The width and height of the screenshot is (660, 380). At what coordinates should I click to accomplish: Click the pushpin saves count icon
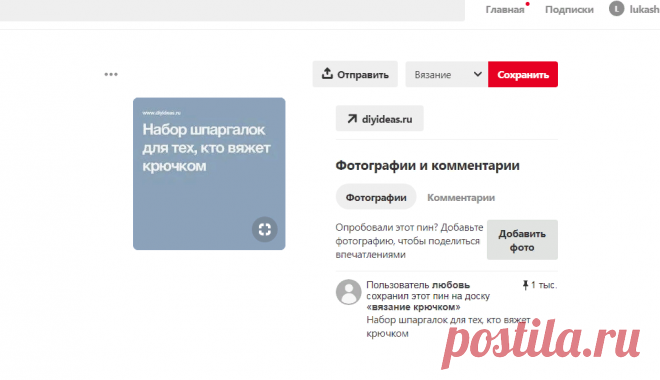525,285
